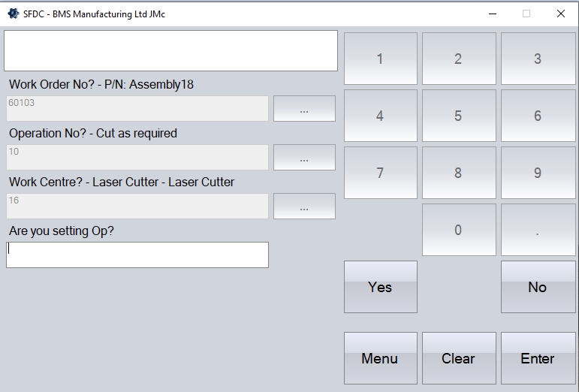Click the large message box at top
The height and width of the screenshot is (392, 579).
pyautogui.click(x=171, y=51)
